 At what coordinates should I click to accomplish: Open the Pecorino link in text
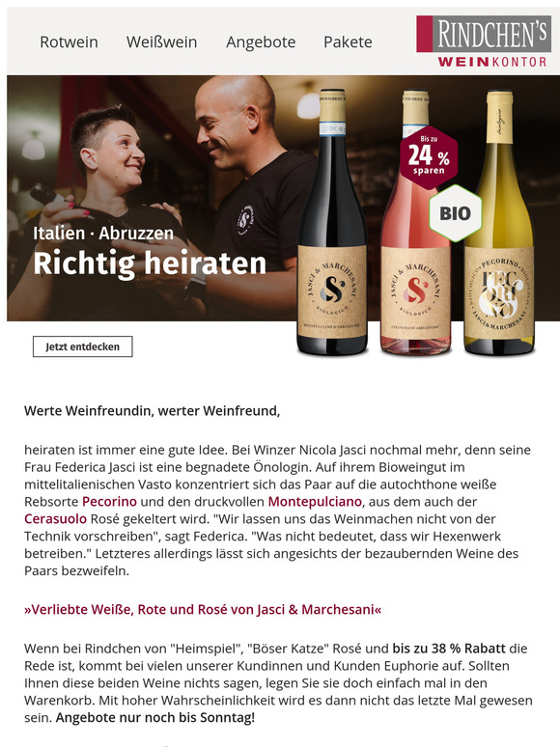click(x=109, y=502)
